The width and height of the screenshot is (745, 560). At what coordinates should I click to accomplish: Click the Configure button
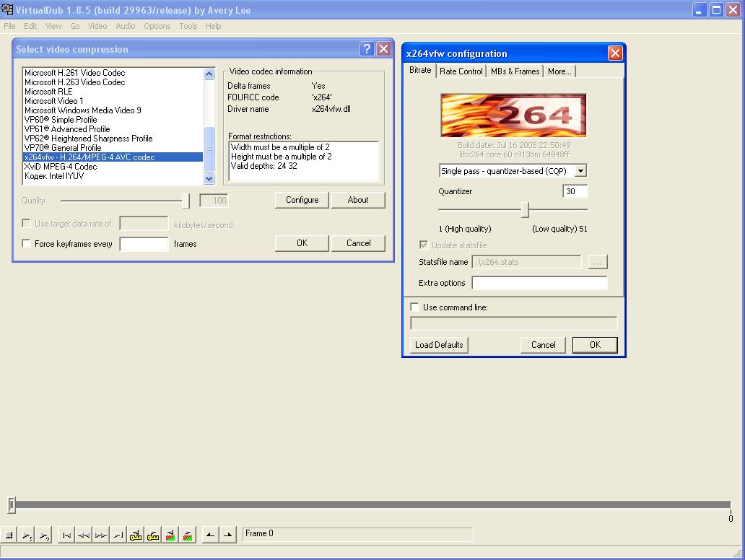point(302,200)
